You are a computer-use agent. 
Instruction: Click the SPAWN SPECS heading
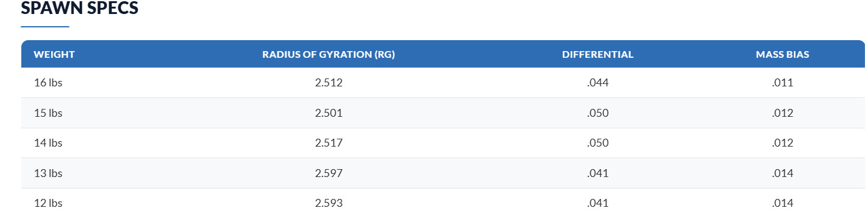[80, 9]
